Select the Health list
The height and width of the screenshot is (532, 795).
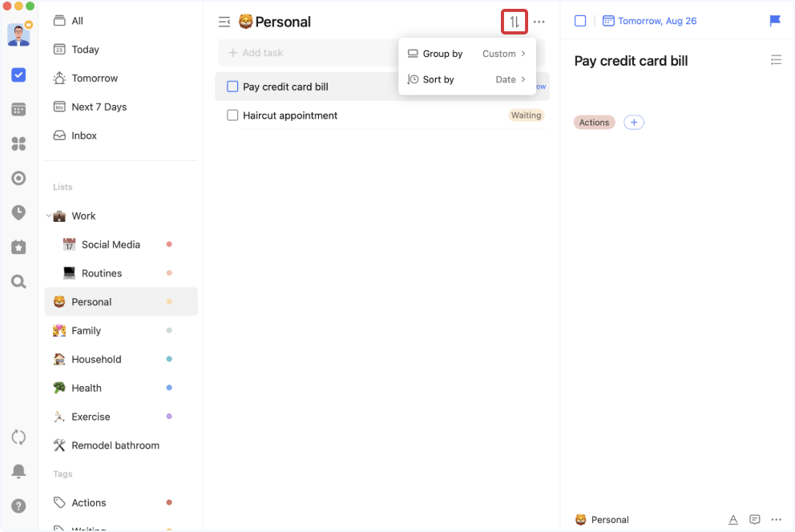tap(121, 388)
